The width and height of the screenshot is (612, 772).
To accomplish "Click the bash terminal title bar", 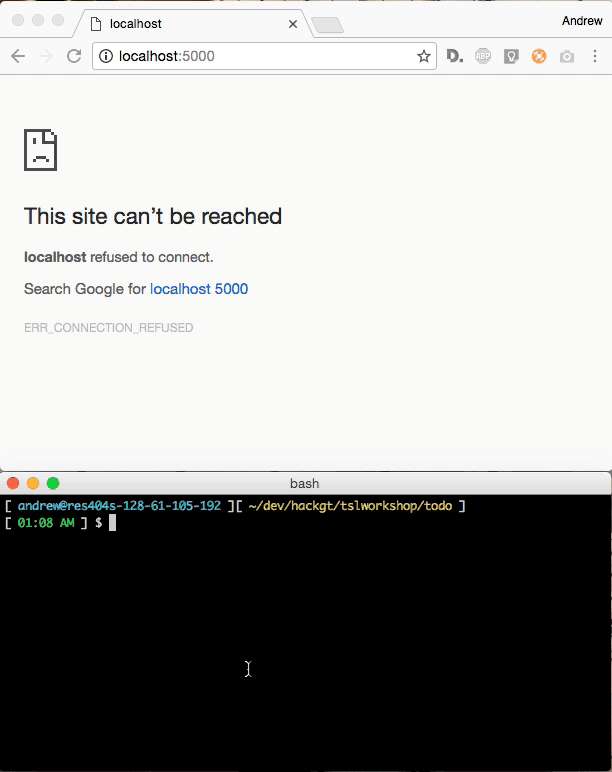I will click(306, 483).
